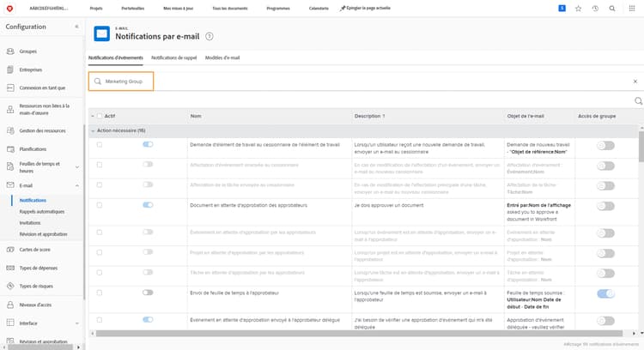Switch to Modèles d'e-mail tab
Screen dimensions: 644x350
coord(222,57)
